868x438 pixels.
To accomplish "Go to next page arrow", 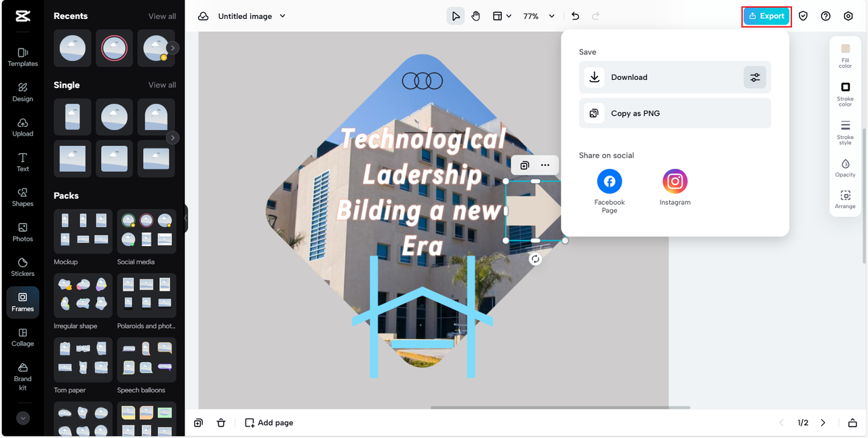I will click(823, 422).
